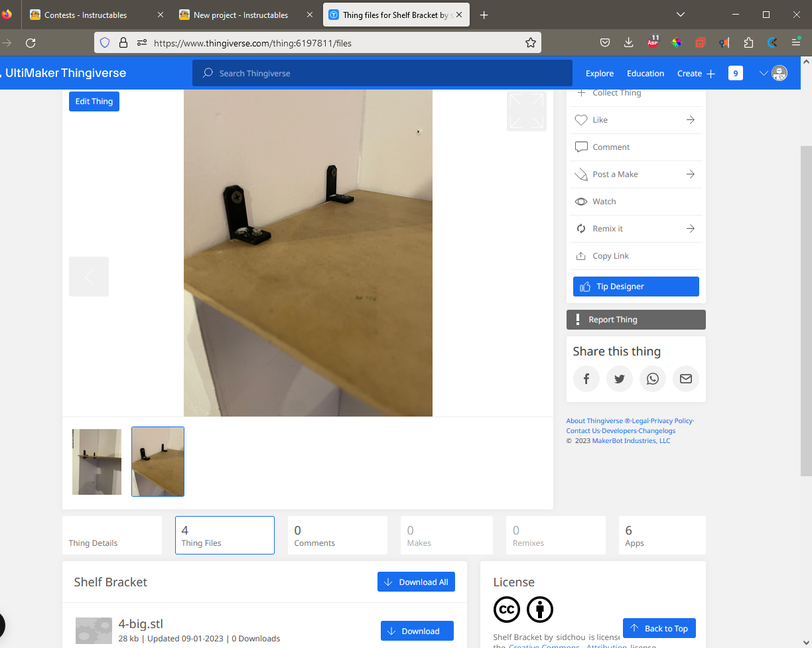Open the 0 Comments tab
Screen dimensions: 812x648
click(x=338, y=535)
